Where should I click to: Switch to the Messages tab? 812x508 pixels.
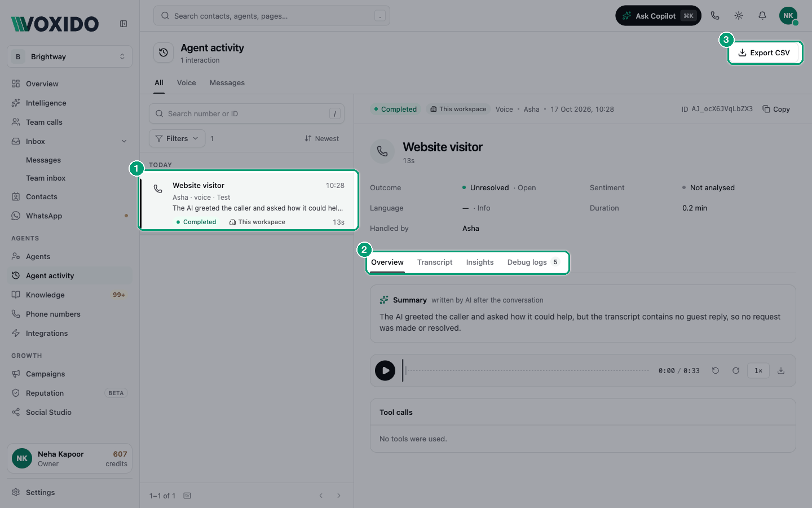point(227,82)
